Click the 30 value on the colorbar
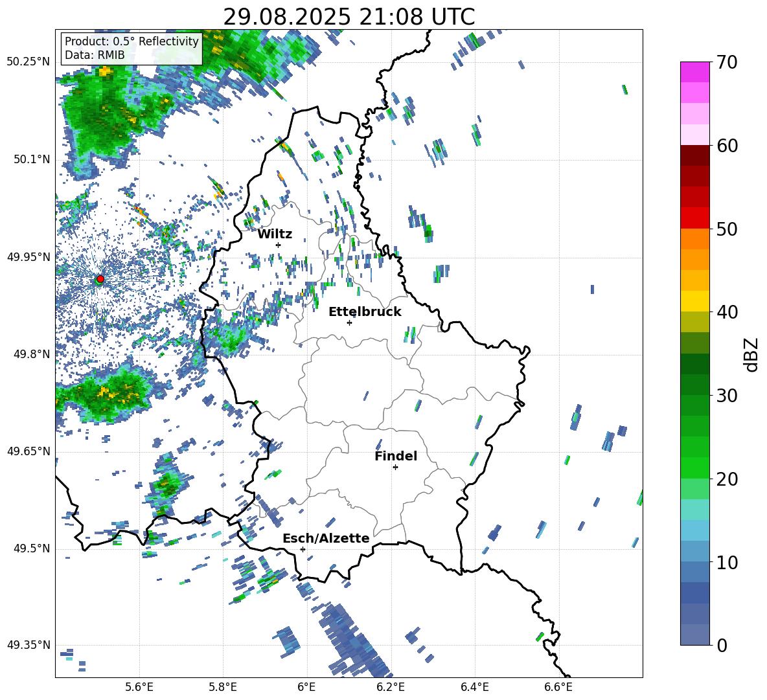Screen dimensions: 767x700 [726, 396]
